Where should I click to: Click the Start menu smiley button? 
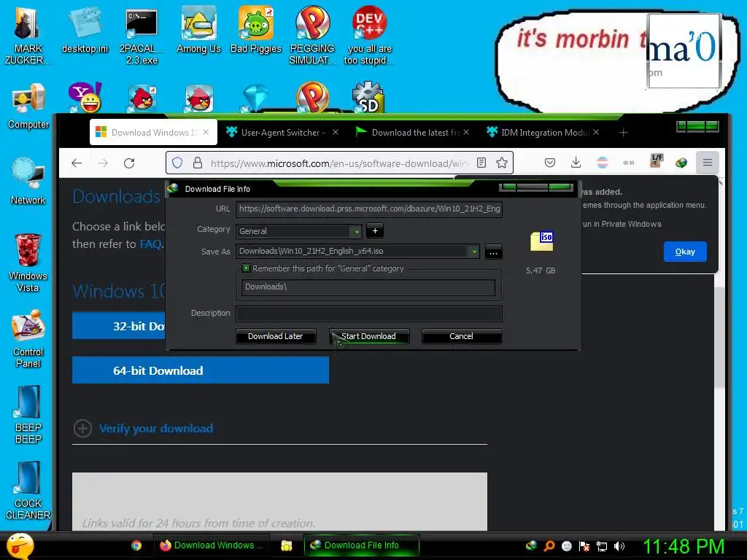pyautogui.click(x=20, y=545)
